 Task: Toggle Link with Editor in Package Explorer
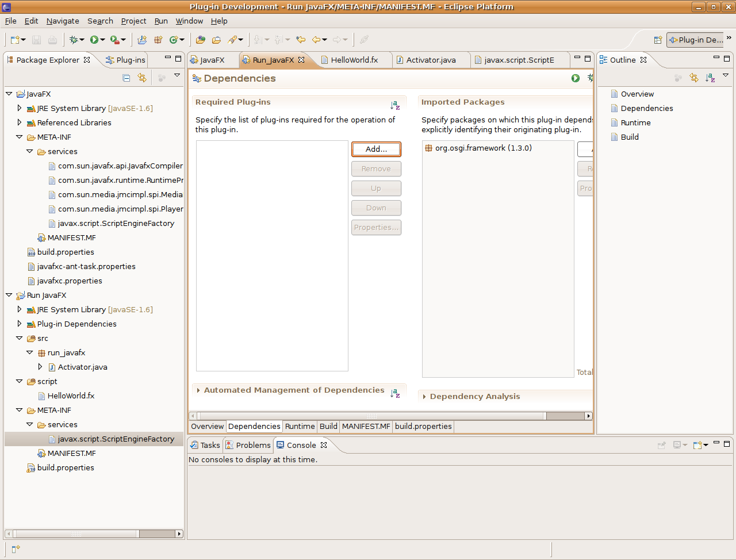click(x=142, y=78)
